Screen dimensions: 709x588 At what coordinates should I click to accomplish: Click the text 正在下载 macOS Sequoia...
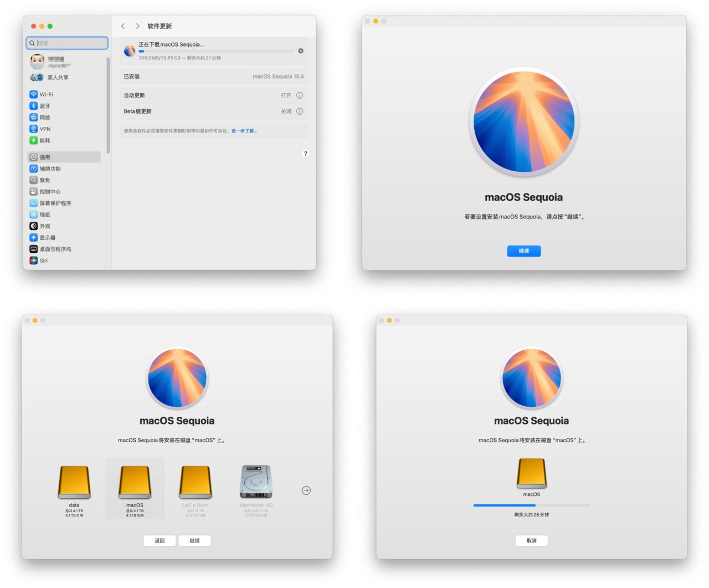pos(171,44)
